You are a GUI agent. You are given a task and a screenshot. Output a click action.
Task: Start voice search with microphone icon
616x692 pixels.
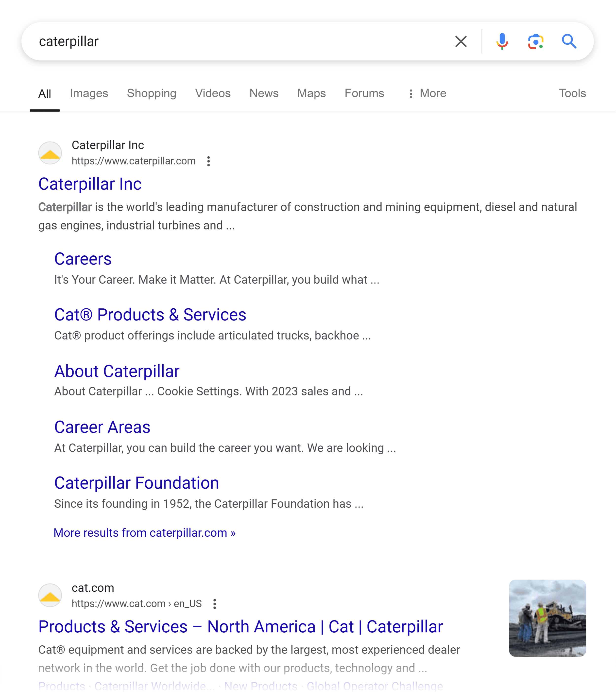click(x=502, y=42)
